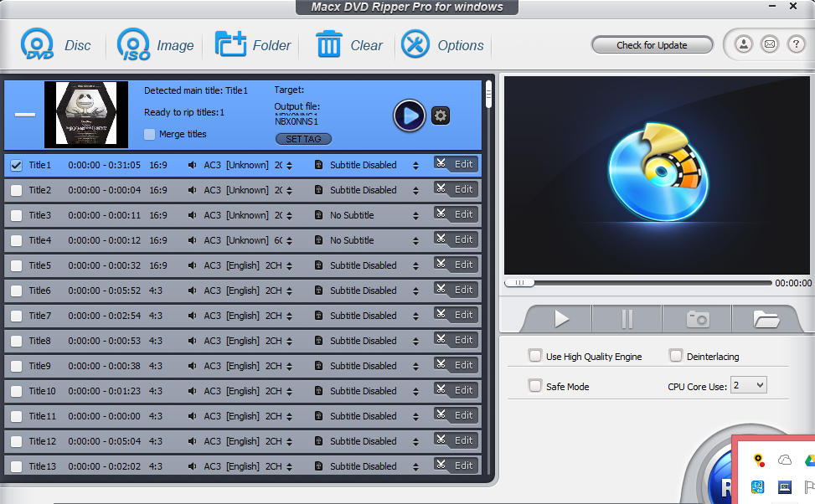815x504 pixels.
Task: Open output profile settings gear
Action: 441,116
